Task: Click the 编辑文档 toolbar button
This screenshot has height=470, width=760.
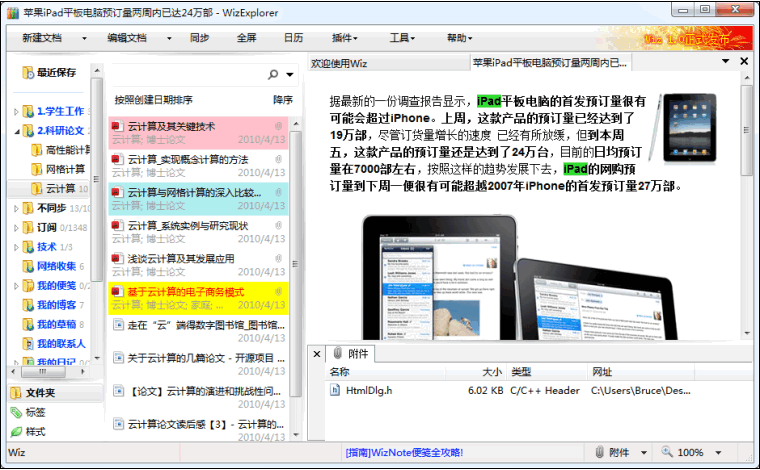Action: (127, 38)
